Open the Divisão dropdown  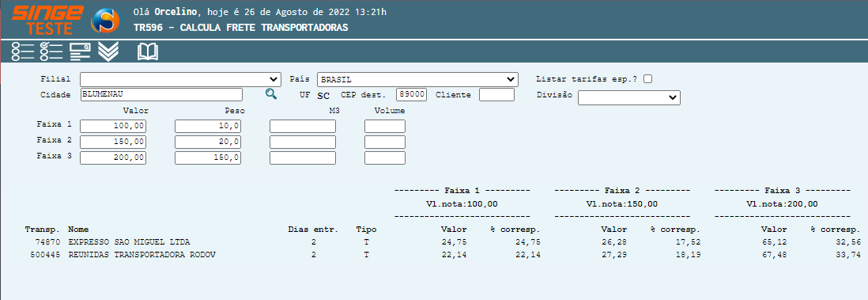(628, 97)
